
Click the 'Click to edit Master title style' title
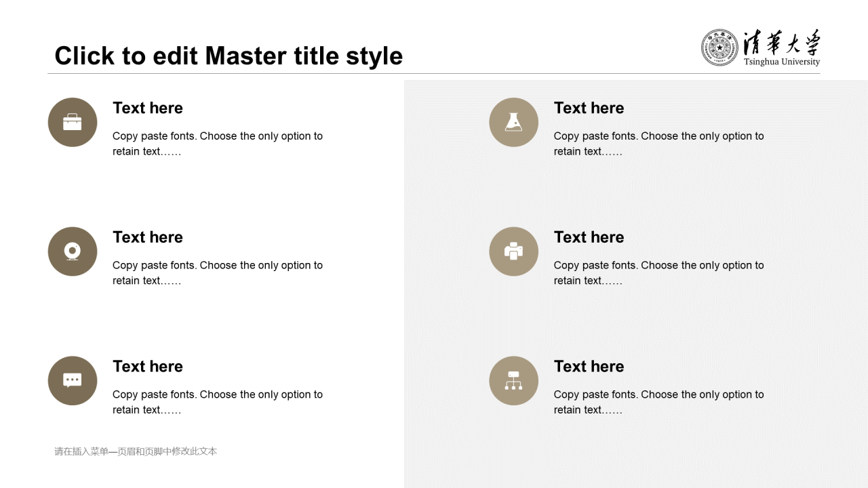pyautogui.click(x=229, y=56)
